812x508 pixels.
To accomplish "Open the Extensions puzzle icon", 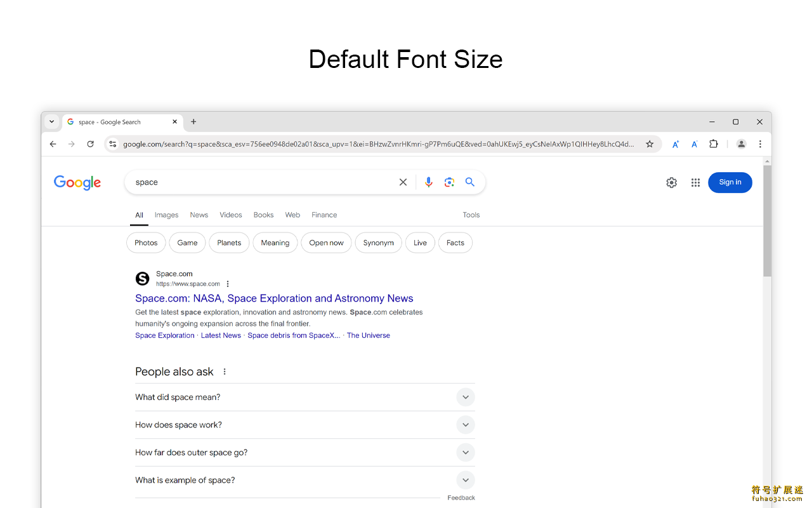I will click(x=714, y=144).
